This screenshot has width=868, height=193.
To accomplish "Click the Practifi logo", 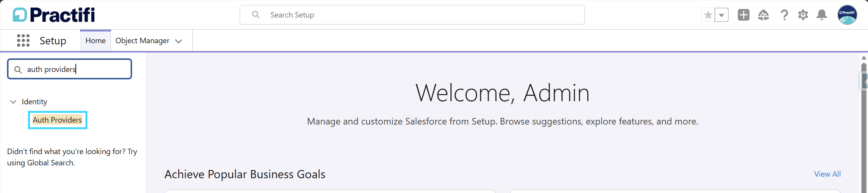I will coord(54,15).
